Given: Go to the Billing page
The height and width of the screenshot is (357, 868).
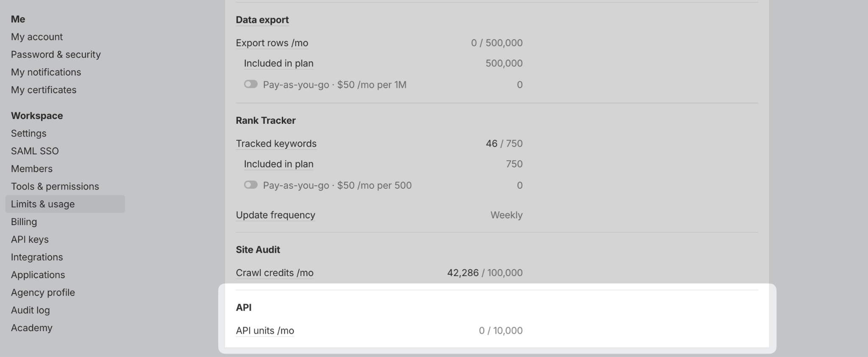Looking at the screenshot, I should coord(24,222).
